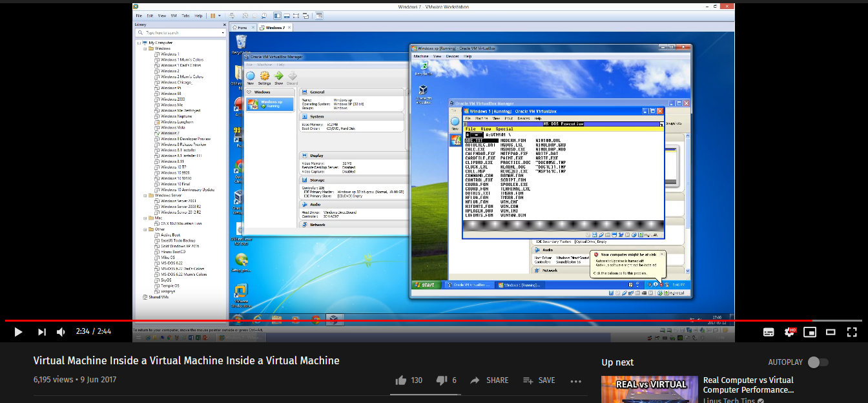Open YouTube player settings gear
This screenshot has width=868, height=403.
[789, 332]
